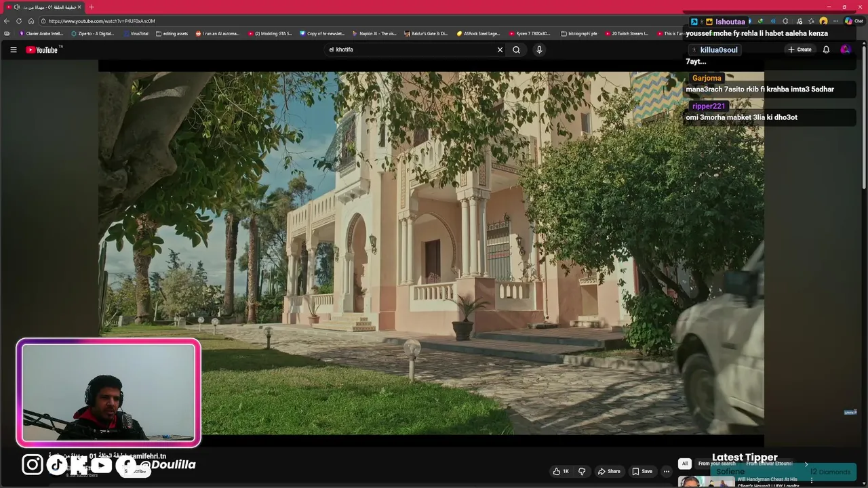868x488 pixels.
Task: Click the Instagram icon in overlay
Action: pyautogui.click(x=32, y=464)
